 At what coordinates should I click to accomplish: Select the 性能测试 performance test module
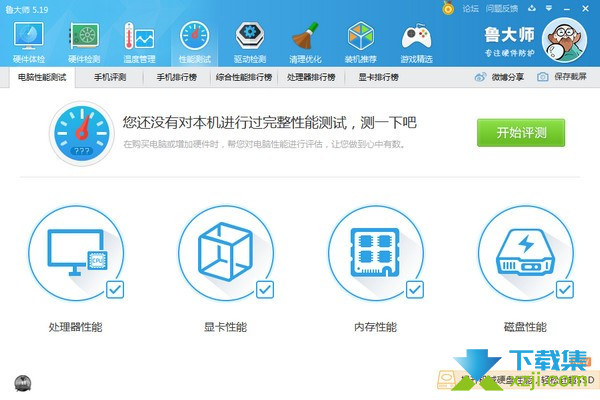195,42
